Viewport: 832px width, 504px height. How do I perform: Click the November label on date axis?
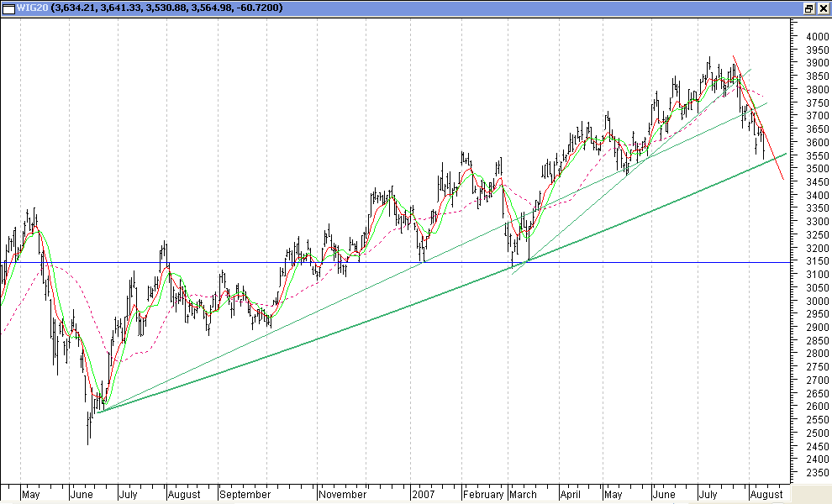tap(343, 495)
